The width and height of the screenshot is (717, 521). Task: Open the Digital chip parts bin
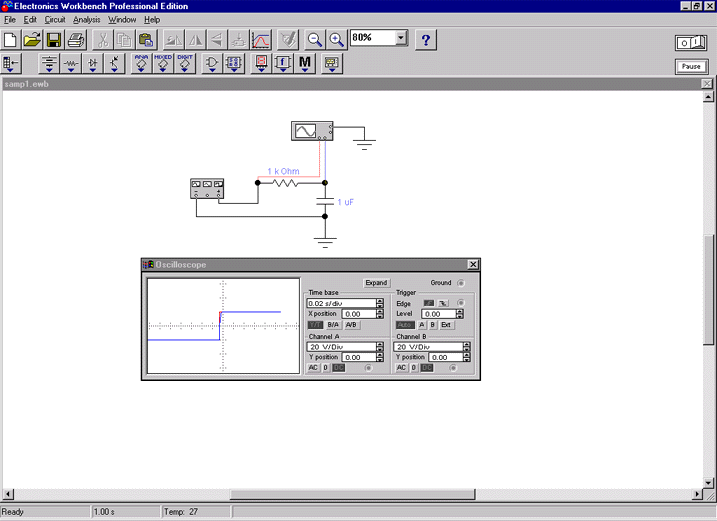coord(234,63)
